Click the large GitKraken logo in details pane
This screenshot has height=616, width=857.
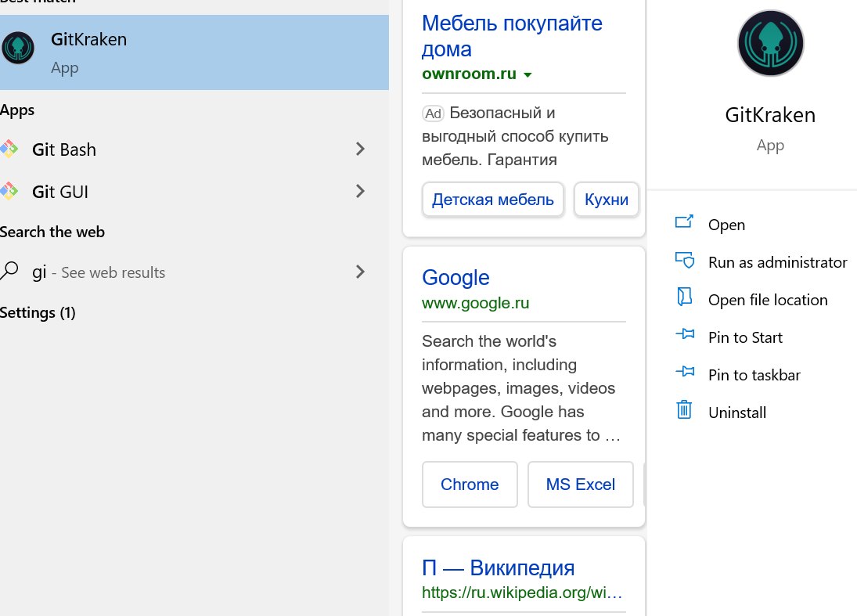[x=771, y=43]
